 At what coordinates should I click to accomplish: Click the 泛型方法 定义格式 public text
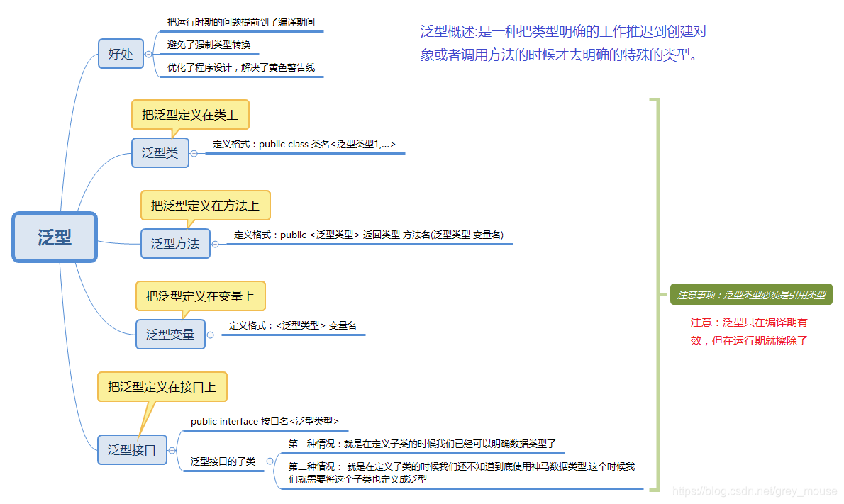369,235
